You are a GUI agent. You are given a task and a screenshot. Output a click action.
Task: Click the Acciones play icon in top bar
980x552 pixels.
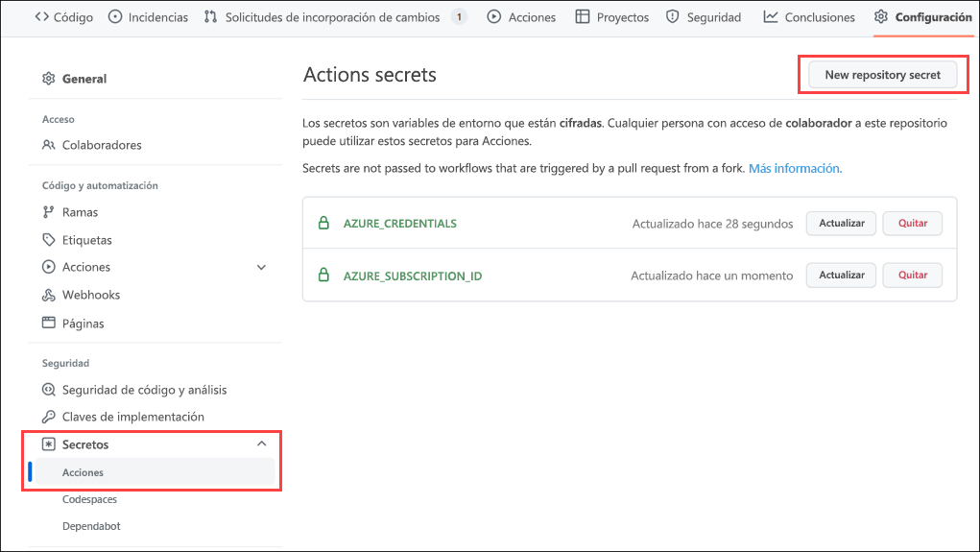point(493,17)
